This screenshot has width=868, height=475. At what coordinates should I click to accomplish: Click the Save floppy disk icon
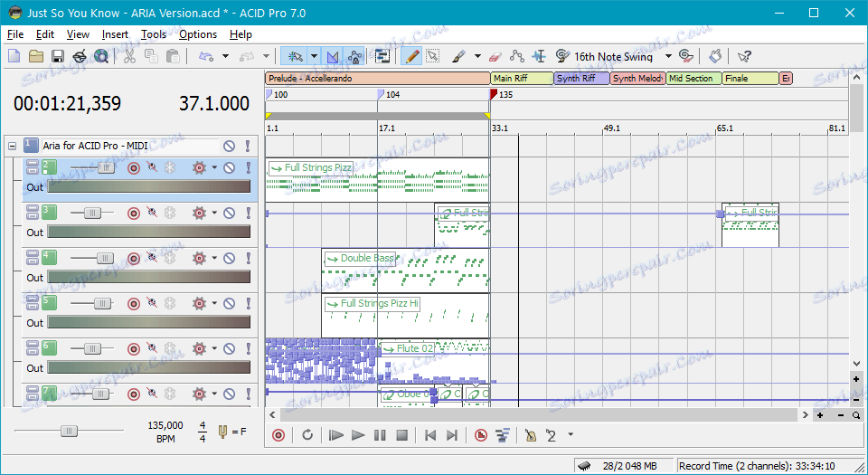pyautogui.click(x=58, y=56)
